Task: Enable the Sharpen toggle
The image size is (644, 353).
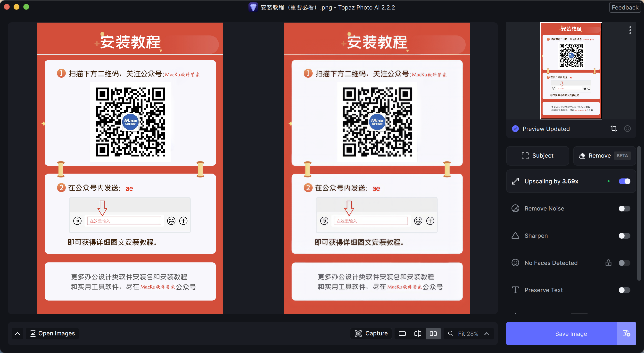Action: tap(624, 236)
